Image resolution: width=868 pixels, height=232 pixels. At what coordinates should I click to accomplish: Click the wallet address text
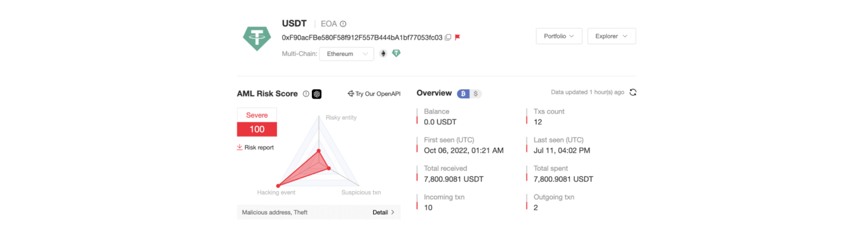pos(362,37)
